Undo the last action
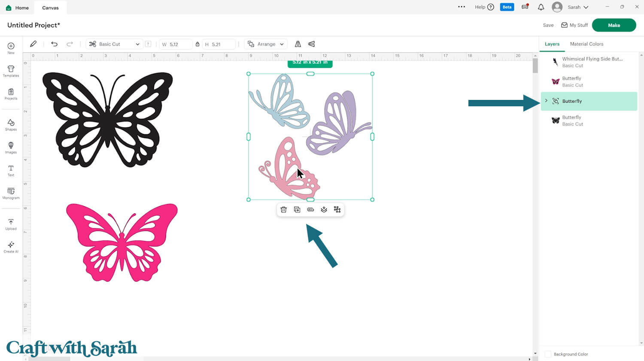This screenshot has width=644, height=361. [54, 44]
